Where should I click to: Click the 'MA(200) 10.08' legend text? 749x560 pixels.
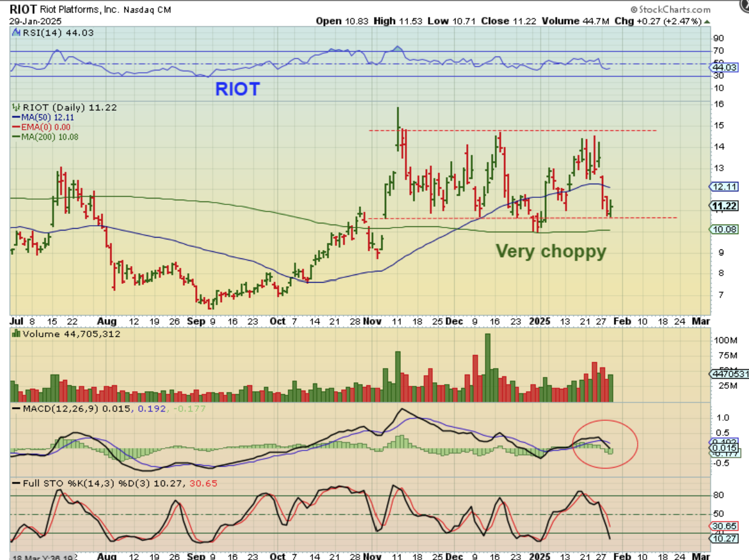49,137
